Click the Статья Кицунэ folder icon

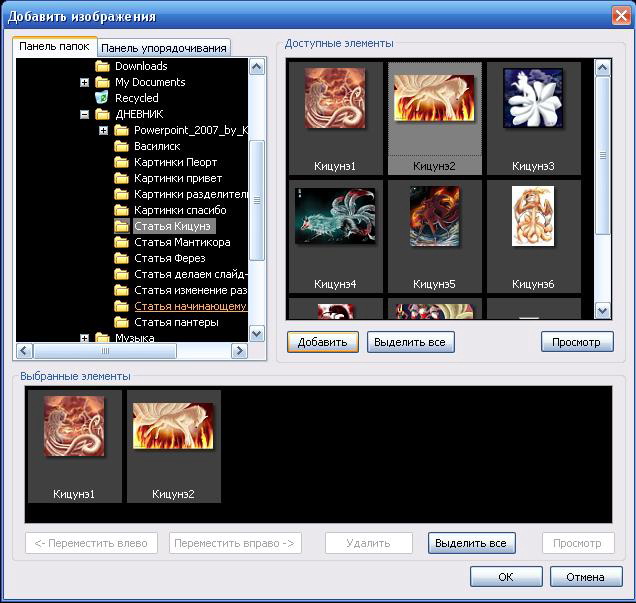(x=121, y=226)
